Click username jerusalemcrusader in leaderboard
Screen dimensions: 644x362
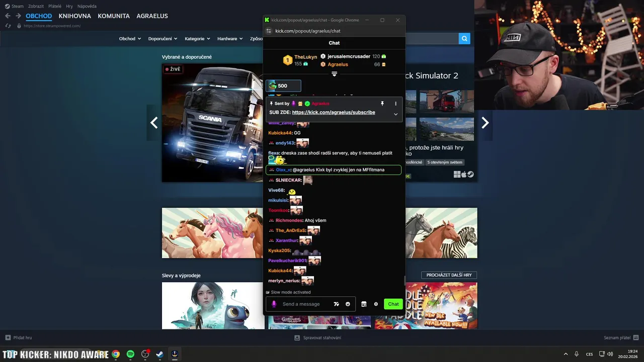pos(349,56)
